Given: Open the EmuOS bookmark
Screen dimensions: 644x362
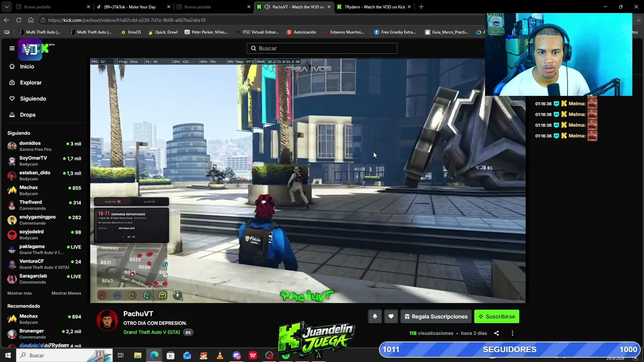Looking at the screenshot, I should (x=131, y=32).
